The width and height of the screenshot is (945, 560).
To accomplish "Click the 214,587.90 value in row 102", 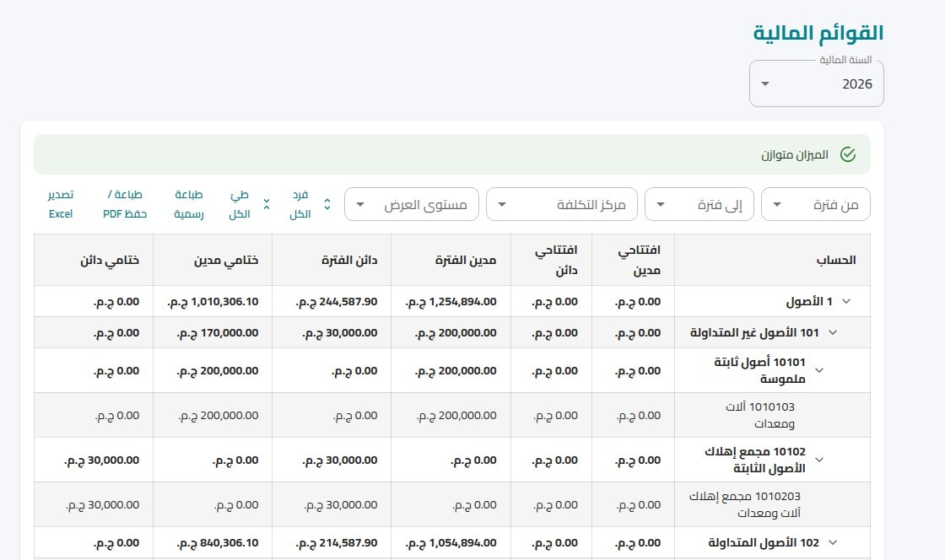I will pyautogui.click(x=337, y=543).
